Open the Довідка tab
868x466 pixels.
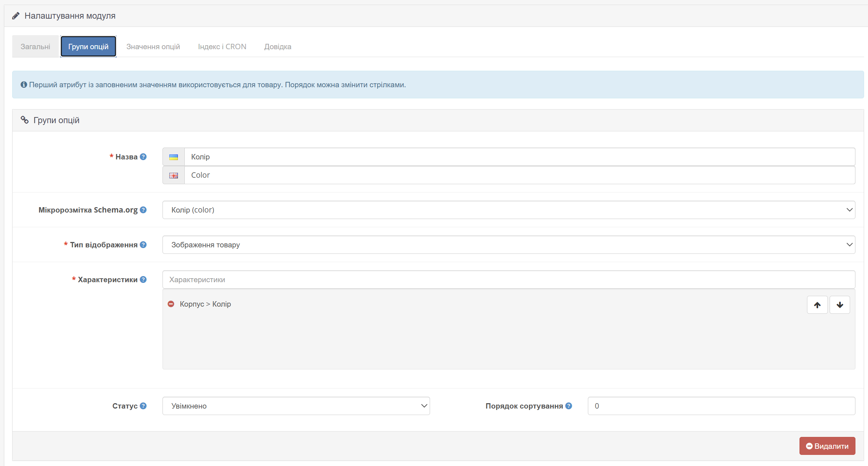(x=278, y=47)
